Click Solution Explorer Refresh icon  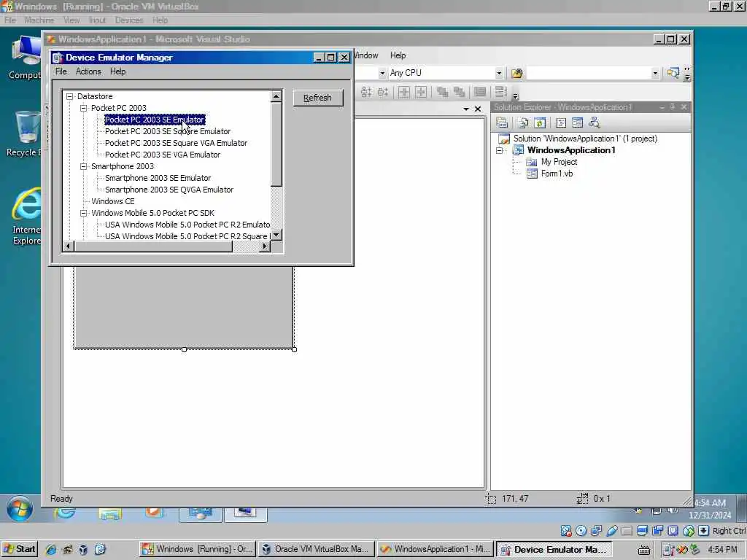coord(540,122)
